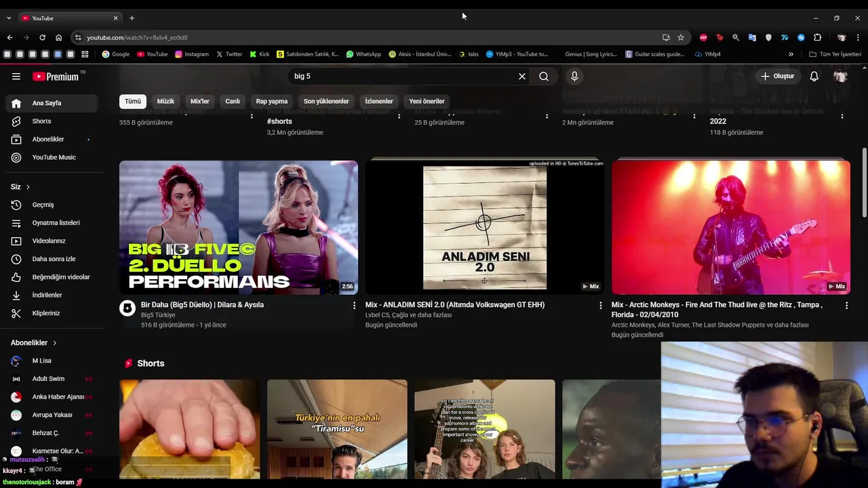Open the Arctic Monkeys mix thumbnail
Screen dimensions: 868x488
pos(730,227)
